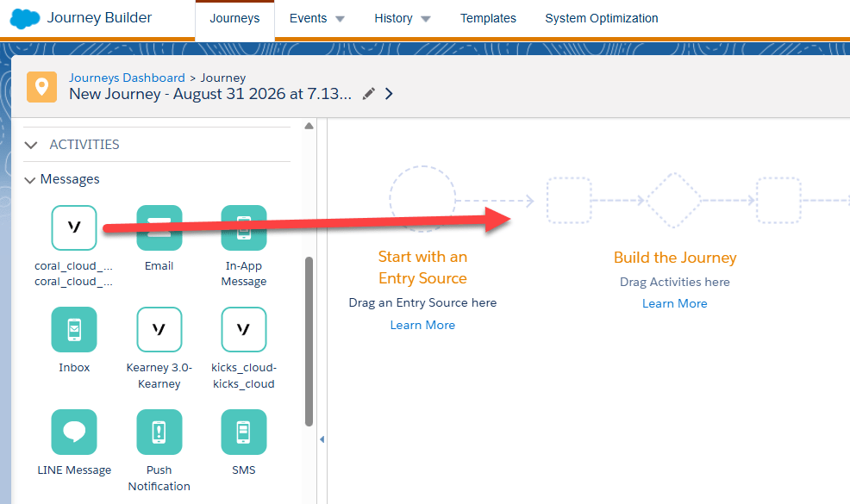Screen dimensions: 850x504
Task: Select the kicks_cloud activity icon
Action: 244,329
